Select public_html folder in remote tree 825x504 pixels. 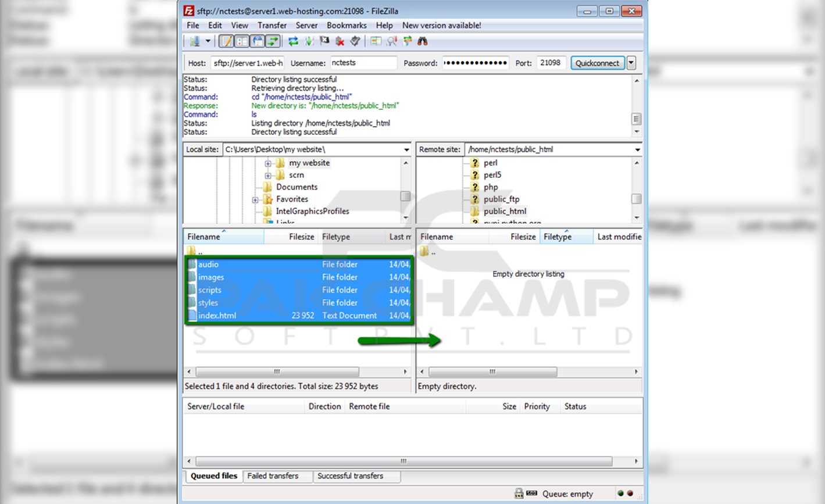click(505, 212)
